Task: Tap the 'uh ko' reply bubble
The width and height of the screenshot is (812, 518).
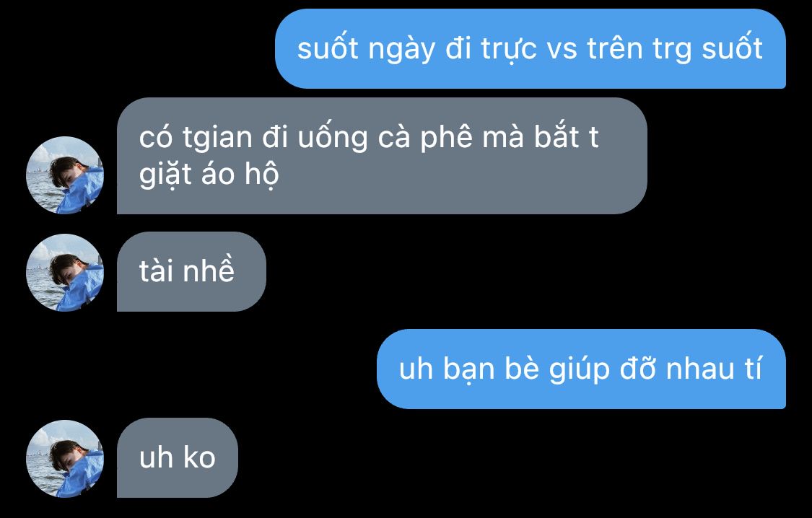Action: pyautogui.click(x=177, y=457)
